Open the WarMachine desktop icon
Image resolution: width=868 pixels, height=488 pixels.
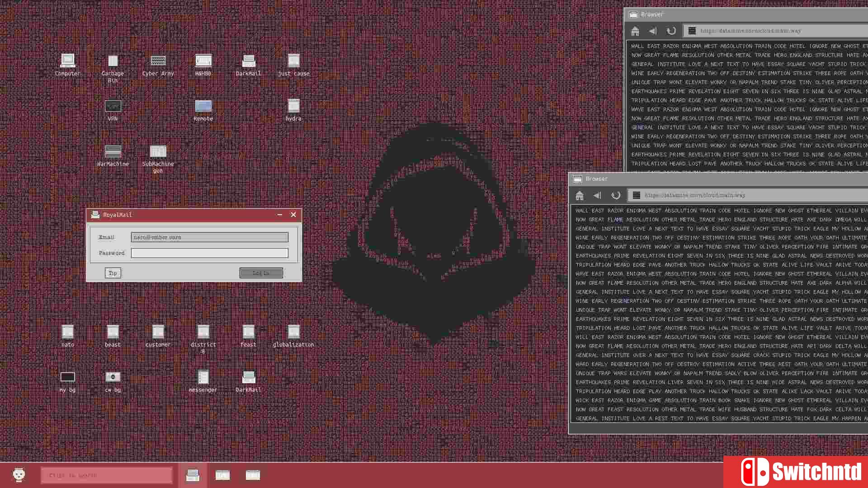point(113,155)
